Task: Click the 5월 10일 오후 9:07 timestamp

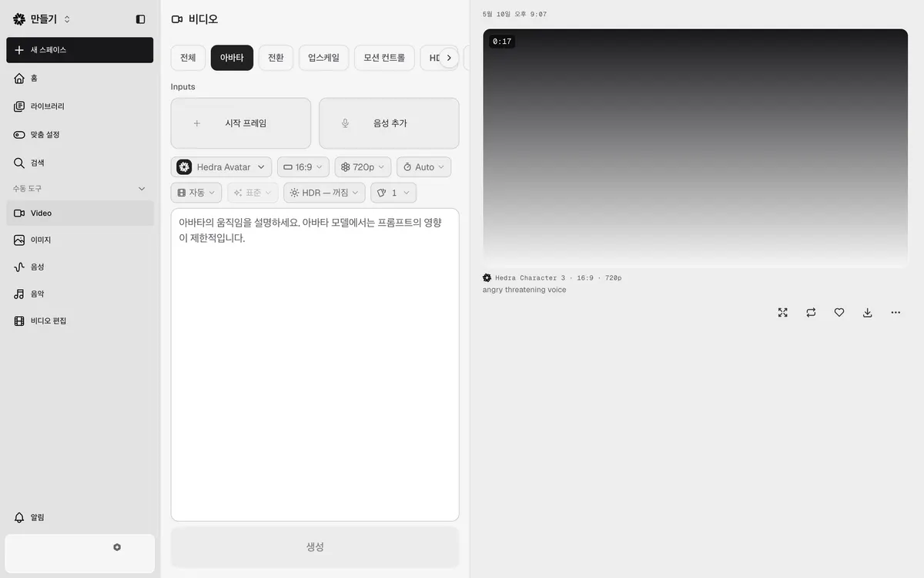Action: tap(514, 15)
